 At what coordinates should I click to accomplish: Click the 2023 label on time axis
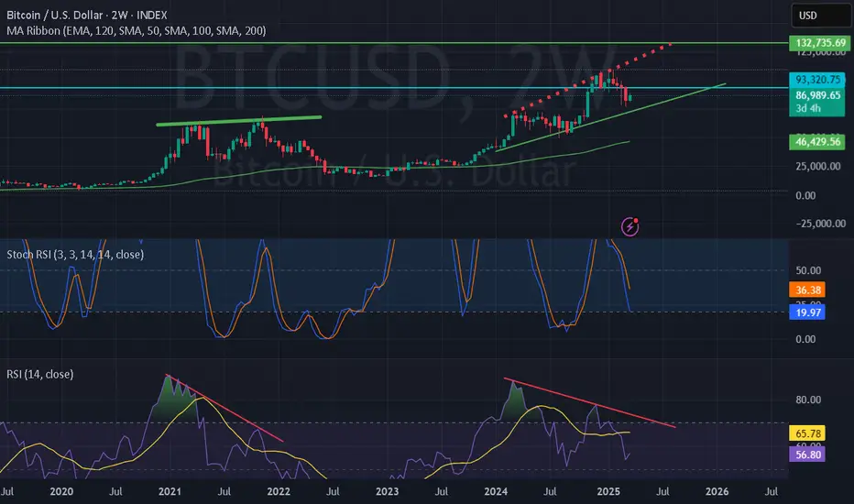(x=388, y=491)
